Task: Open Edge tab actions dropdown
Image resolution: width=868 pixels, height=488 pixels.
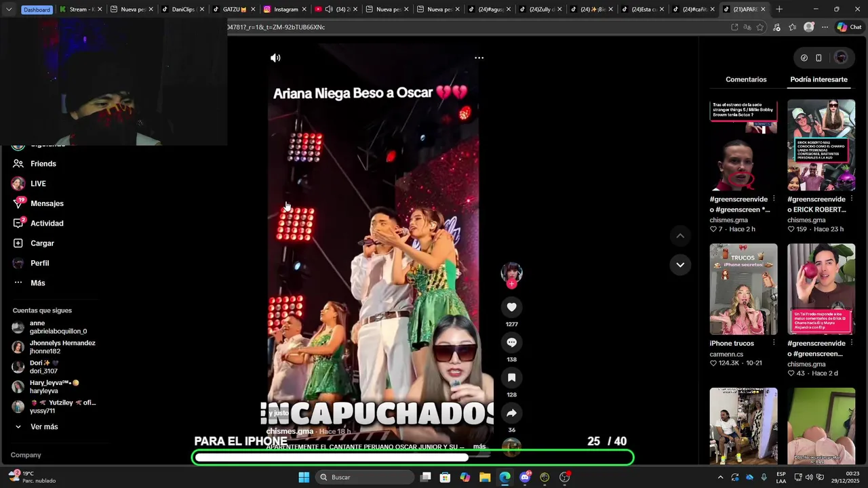Action: 9,9
